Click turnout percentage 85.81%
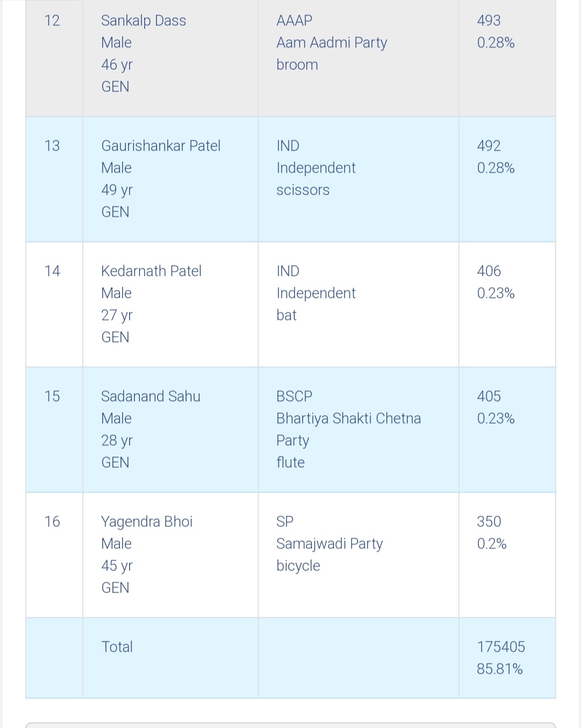Screen dimensions: 581x728 pos(499,669)
